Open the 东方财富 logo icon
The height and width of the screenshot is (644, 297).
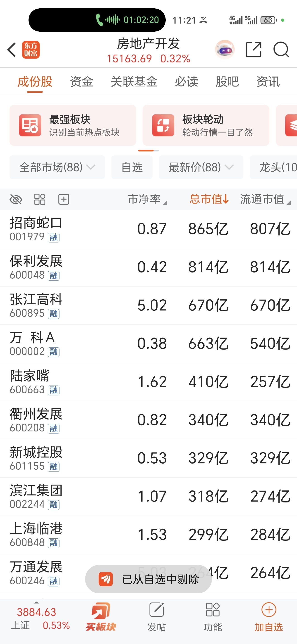tap(31, 50)
